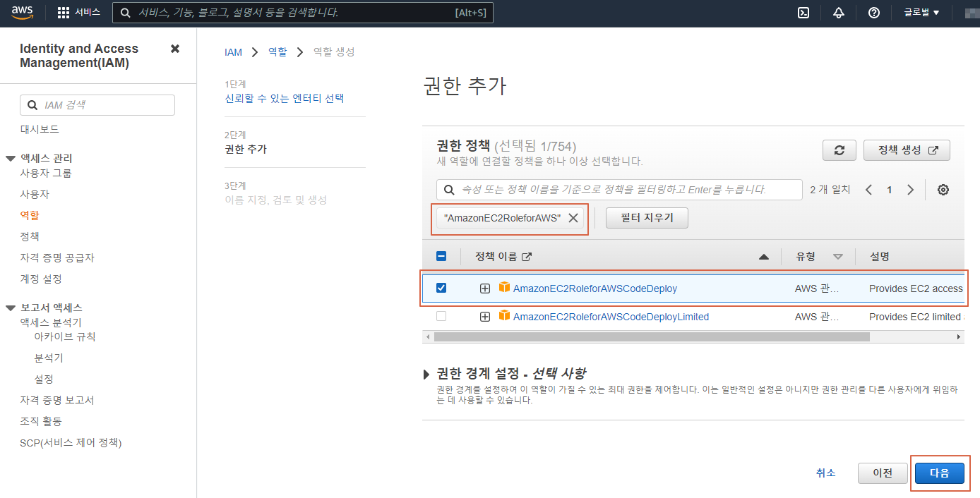The image size is (980, 498).
Task: Open 아카이브 규칙 in the sidebar
Action: point(65,336)
